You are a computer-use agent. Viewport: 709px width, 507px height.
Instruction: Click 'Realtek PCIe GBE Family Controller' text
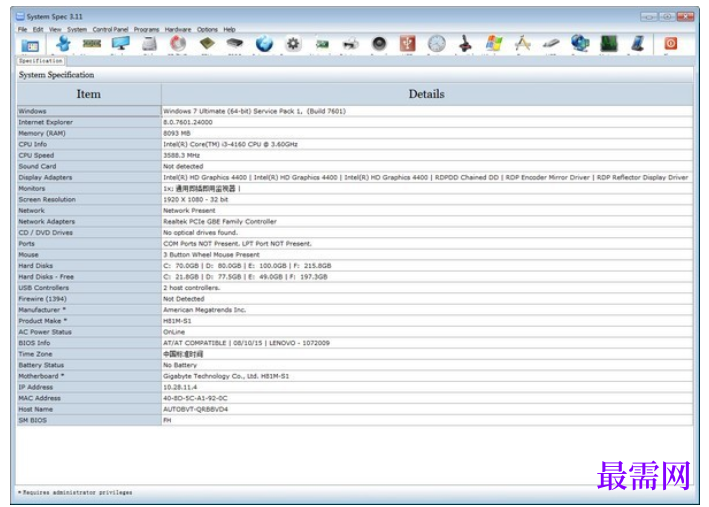click(x=220, y=222)
